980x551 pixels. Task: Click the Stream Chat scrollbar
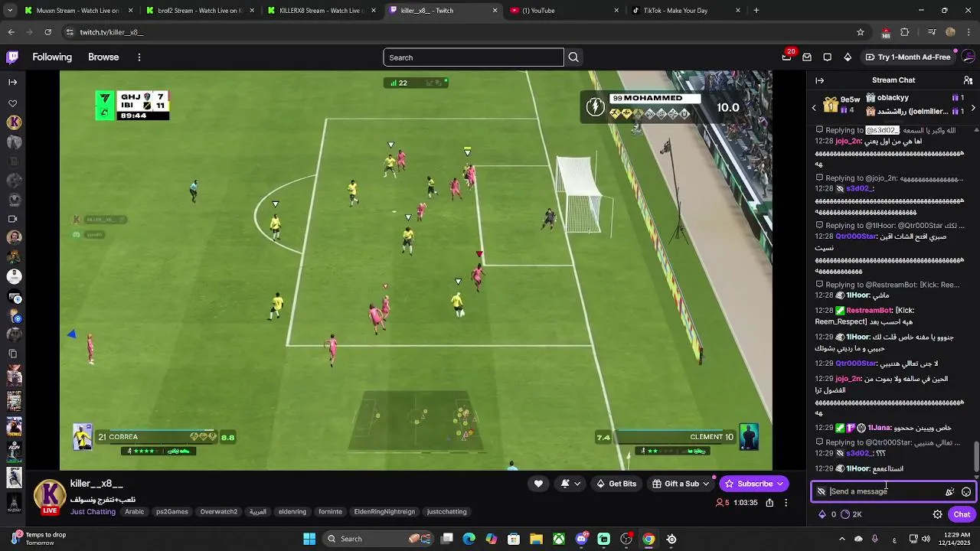[x=976, y=458]
